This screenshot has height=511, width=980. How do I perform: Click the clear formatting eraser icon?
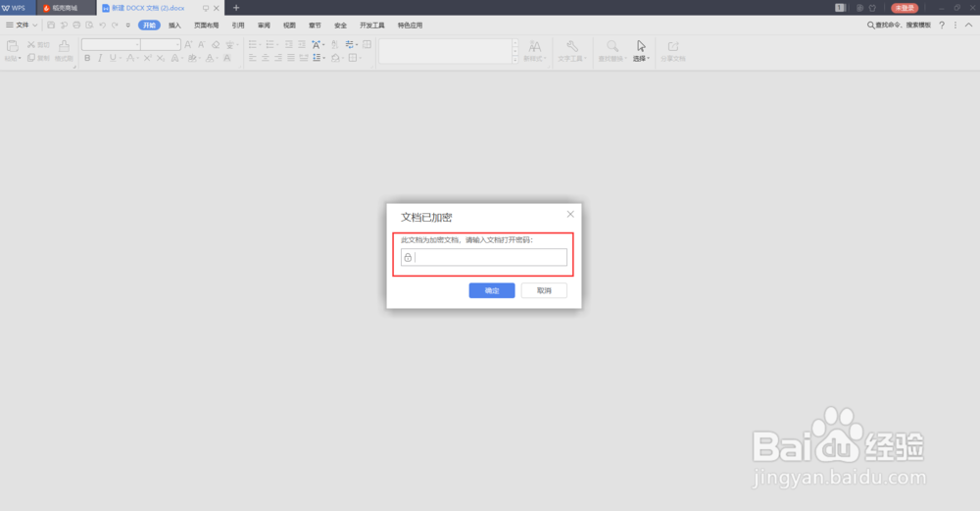[216, 44]
